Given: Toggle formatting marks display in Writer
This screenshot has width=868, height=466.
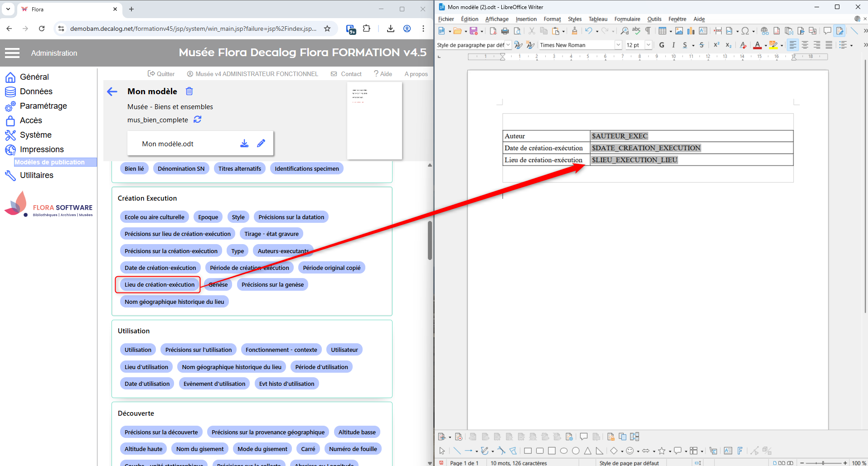Looking at the screenshot, I should coord(648,31).
